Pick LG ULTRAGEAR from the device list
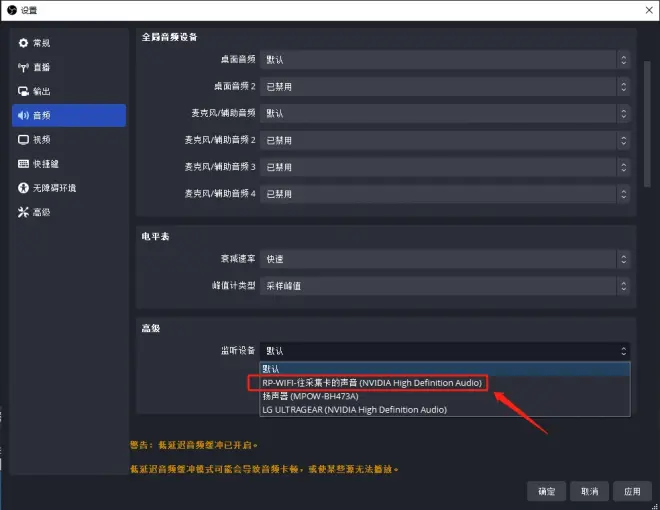The width and height of the screenshot is (660, 510). 354,409
